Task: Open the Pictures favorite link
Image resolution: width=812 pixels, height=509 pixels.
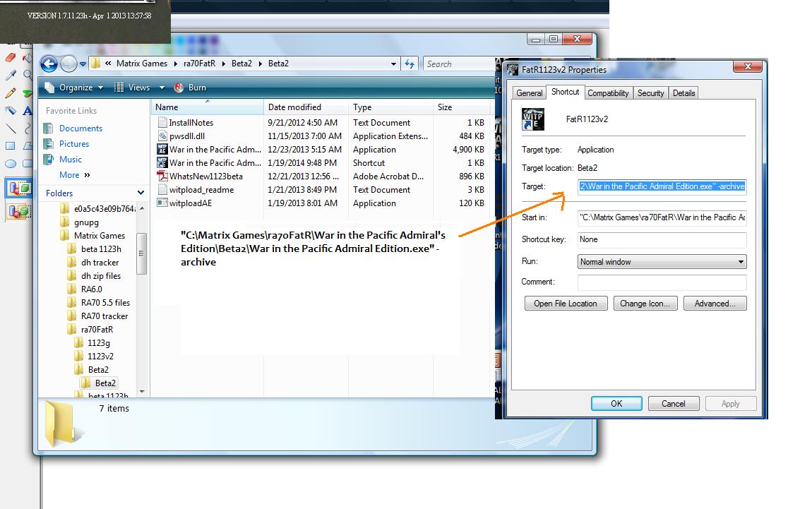Action: [74, 144]
